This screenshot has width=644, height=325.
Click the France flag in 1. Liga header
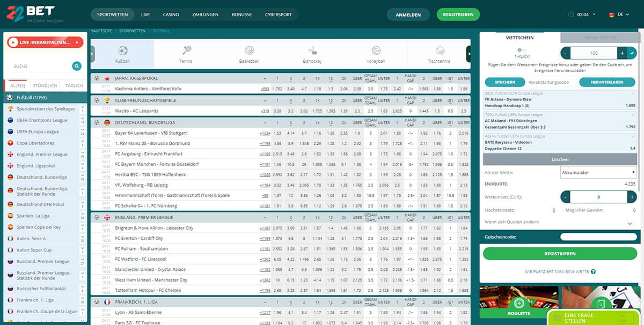106,302
